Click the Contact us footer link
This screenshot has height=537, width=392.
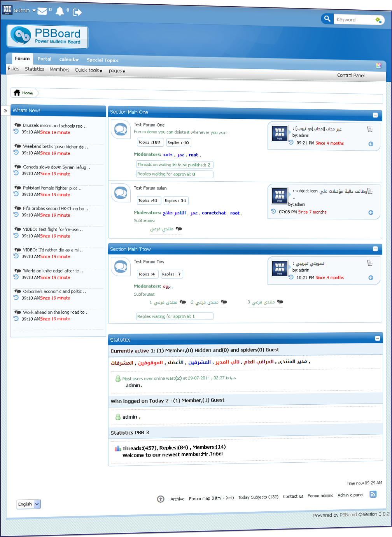click(x=293, y=496)
